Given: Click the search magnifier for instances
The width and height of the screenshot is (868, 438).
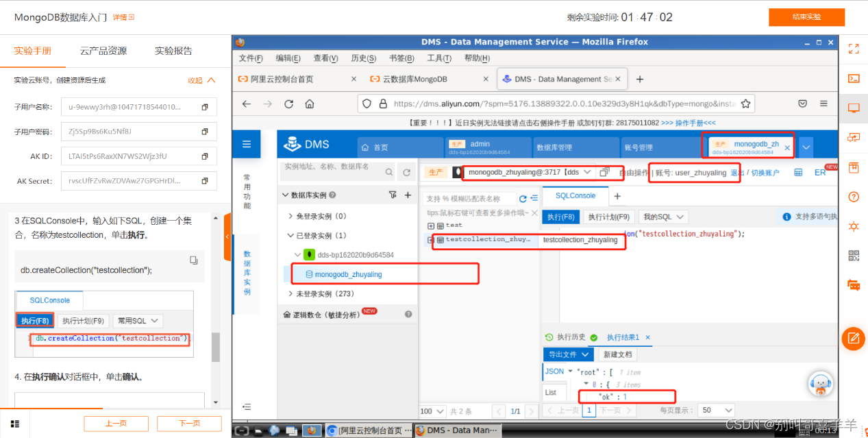Looking at the screenshot, I should (388, 172).
